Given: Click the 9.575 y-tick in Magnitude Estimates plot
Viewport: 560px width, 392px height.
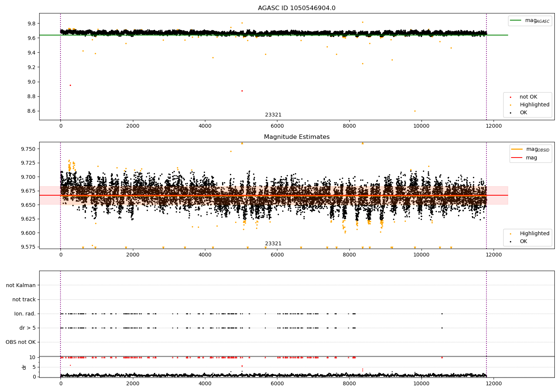Looking at the screenshot, I should pyautogui.click(x=28, y=247).
